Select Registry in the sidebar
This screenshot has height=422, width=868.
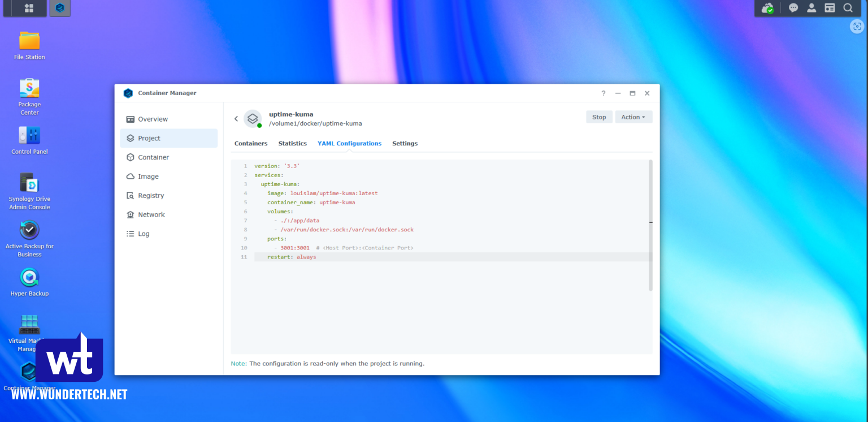coord(151,196)
